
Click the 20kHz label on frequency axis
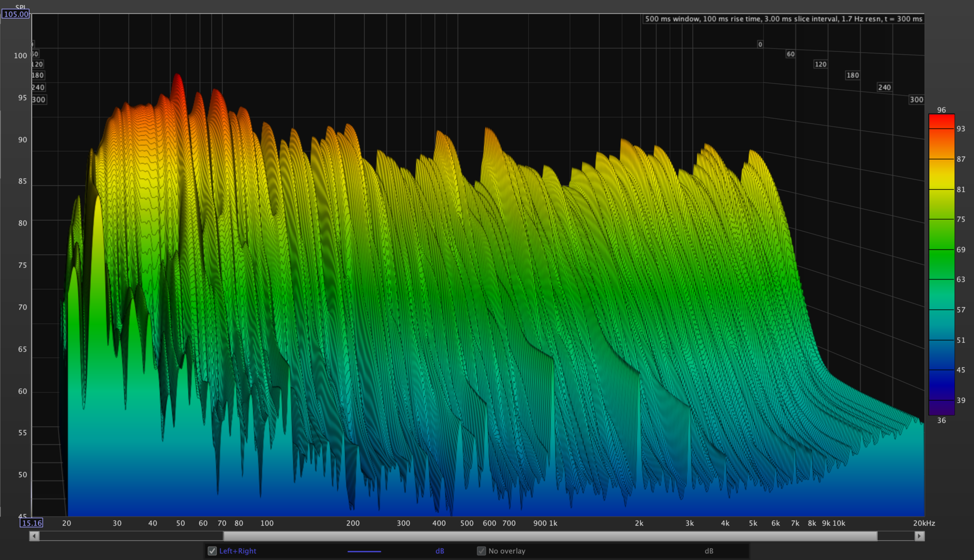click(x=924, y=523)
